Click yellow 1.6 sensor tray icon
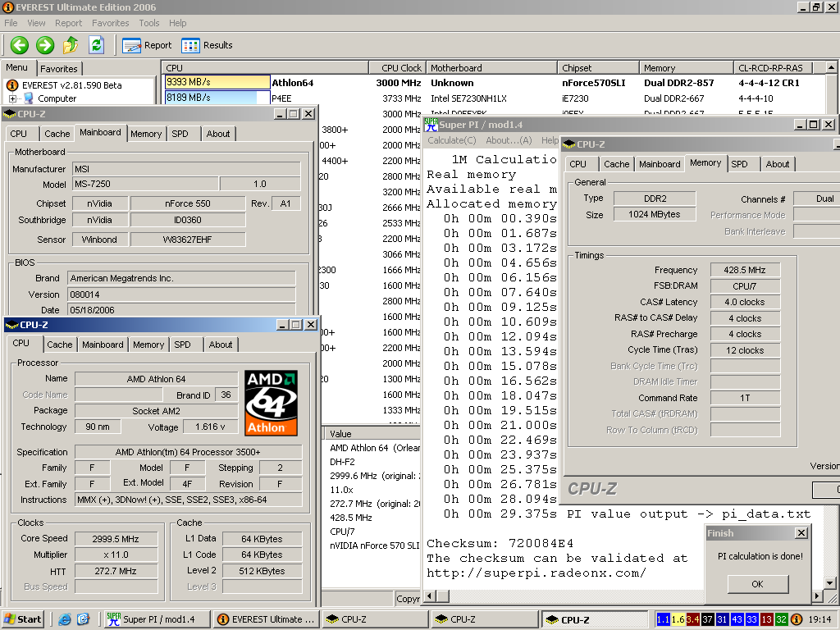The height and width of the screenshot is (630, 840). 678,619
